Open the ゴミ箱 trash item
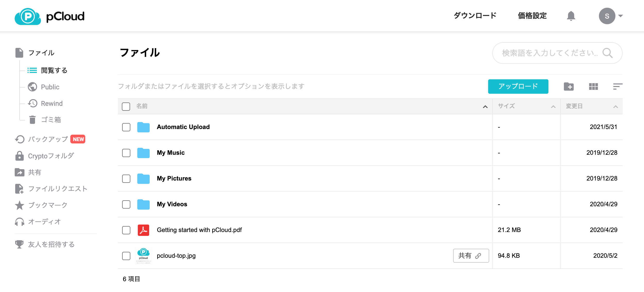The height and width of the screenshot is (292, 644). tap(51, 120)
